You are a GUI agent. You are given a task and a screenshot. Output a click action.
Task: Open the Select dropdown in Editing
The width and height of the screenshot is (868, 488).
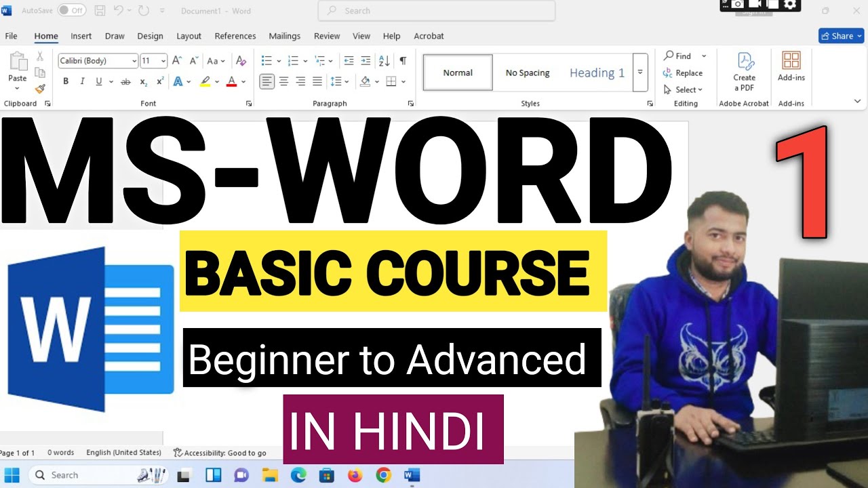pyautogui.click(x=684, y=89)
